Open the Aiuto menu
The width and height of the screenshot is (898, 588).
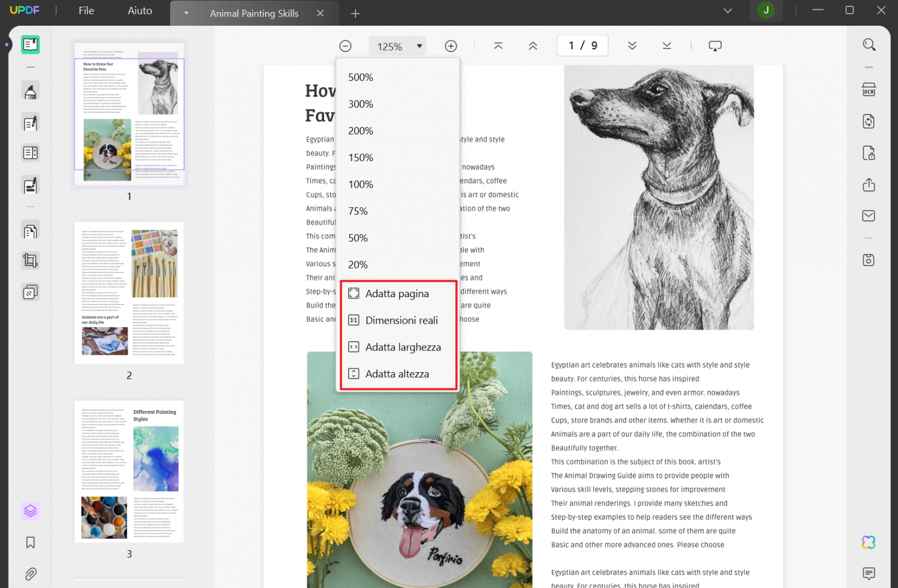(x=140, y=11)
